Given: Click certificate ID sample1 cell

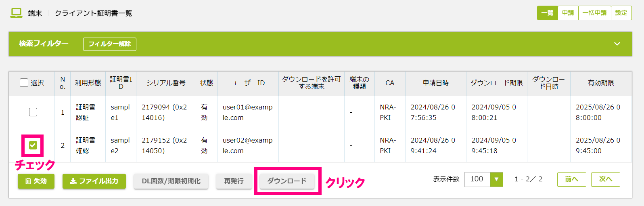Looking at the screenshot, I should click(120, 112).
